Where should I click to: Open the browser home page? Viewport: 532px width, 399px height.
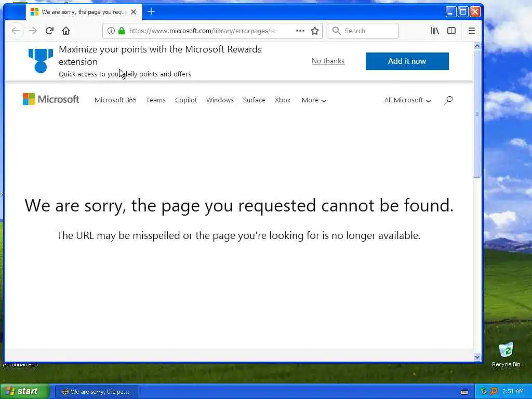(x=66, y=31)
